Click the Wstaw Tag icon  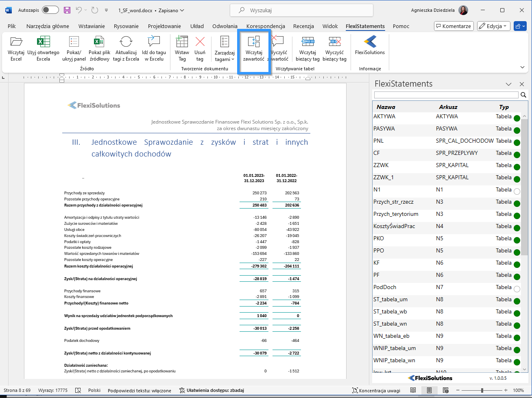pyautogui.click(x=182, y=42)
